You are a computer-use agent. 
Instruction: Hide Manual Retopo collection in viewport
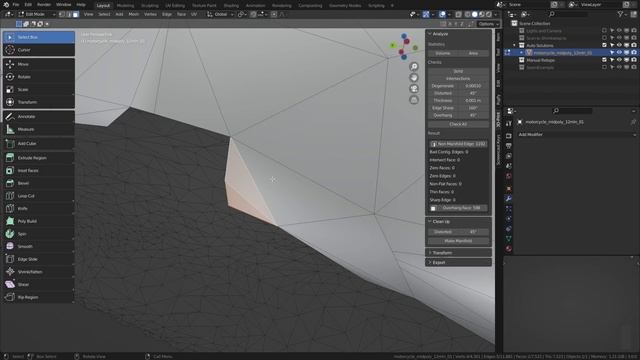[619, 60]
